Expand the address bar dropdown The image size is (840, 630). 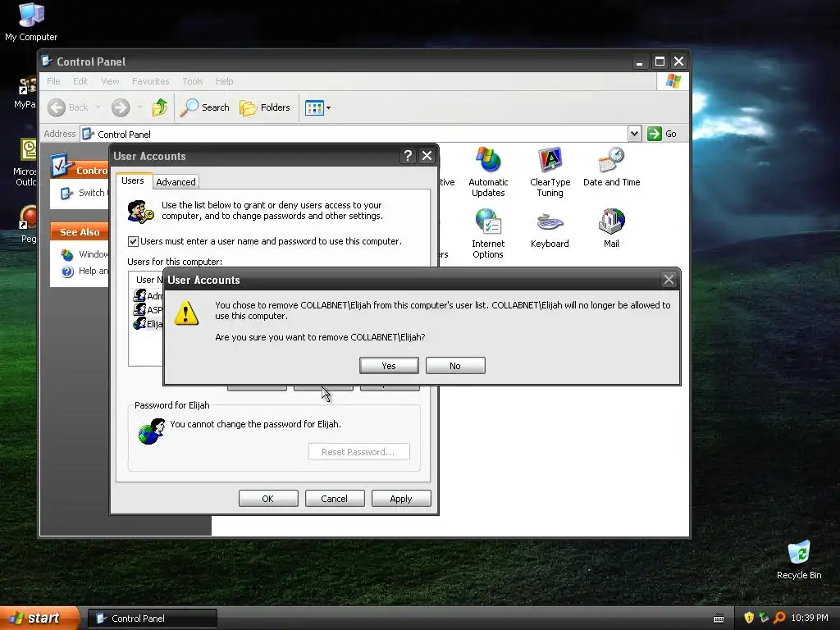(634, 134)
